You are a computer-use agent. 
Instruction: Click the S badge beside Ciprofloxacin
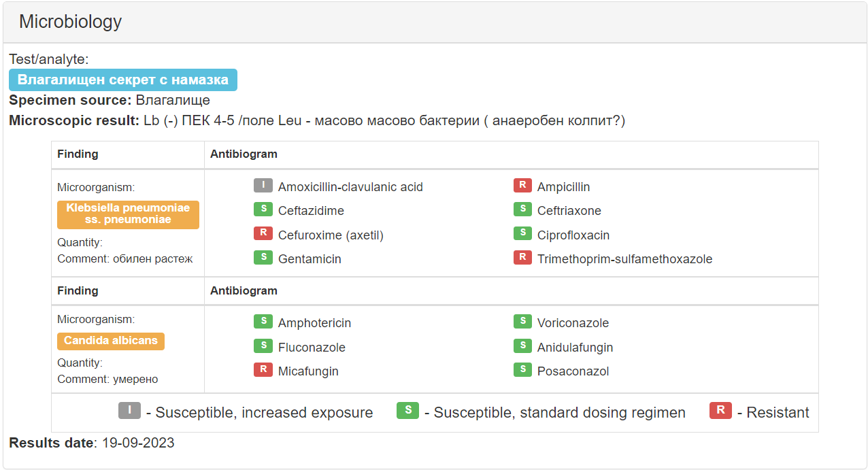[522, 234]
